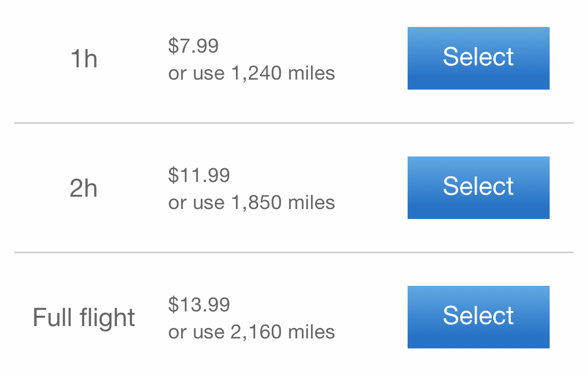This screenshot has width=588, height=374.
Task: Tap the Select button beside 2,160 miles
Action: (478, 317)
